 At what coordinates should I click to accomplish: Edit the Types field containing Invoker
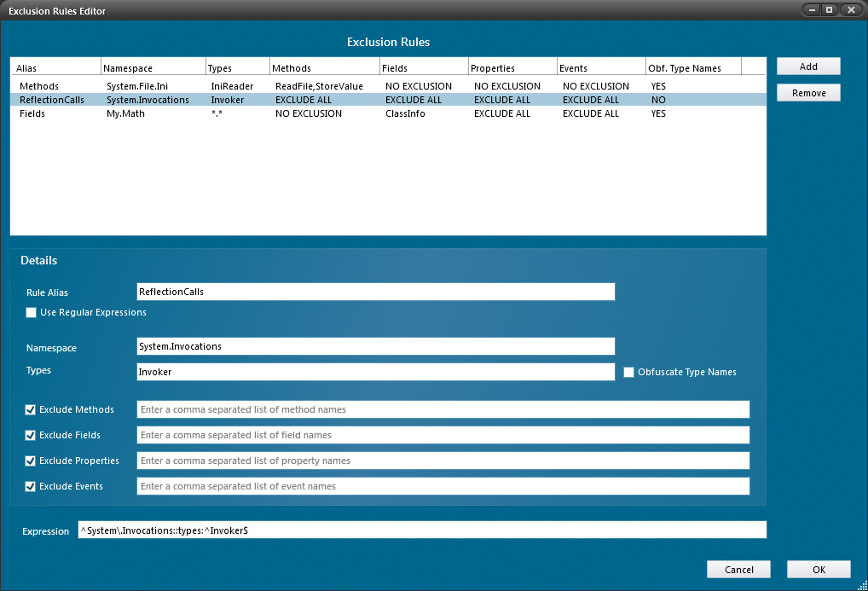(x=375, y=372)
